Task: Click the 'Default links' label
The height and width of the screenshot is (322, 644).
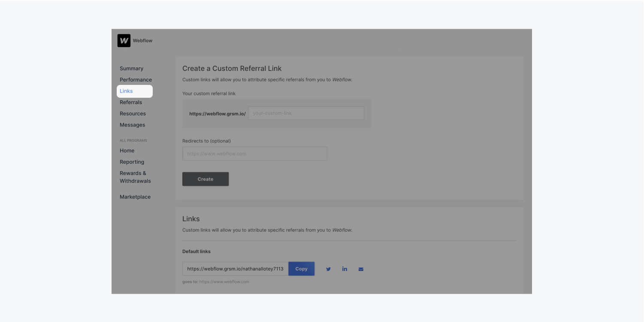Action: [197, 251]
